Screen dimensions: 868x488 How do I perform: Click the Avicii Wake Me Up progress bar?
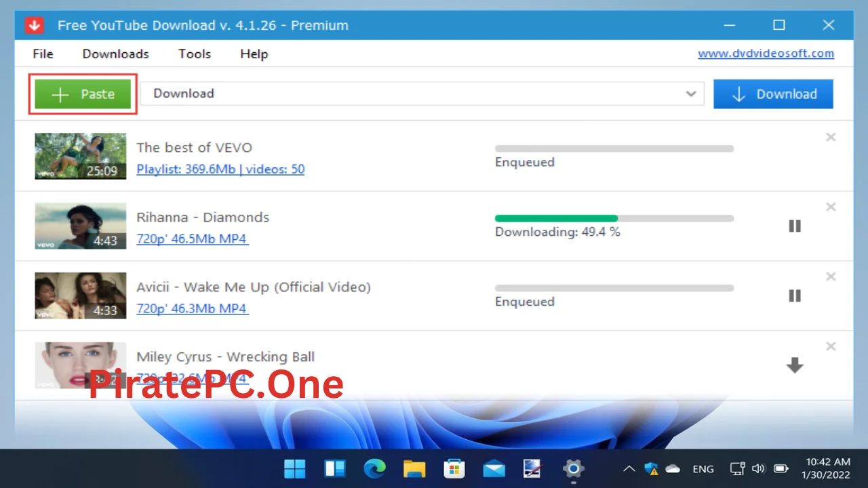pos(614,288)
